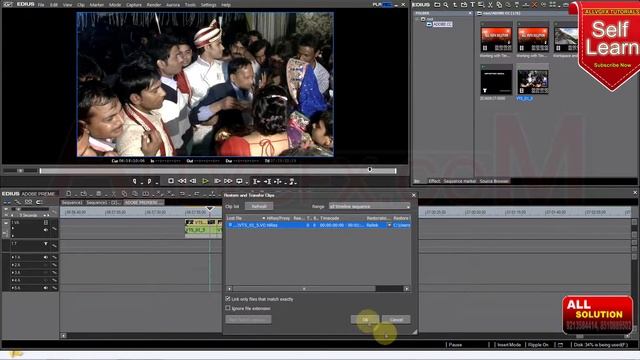Switch to the Effect tab
Viewport: 640px width, 360px height.
pyautogui.click(x=434, y=181)
